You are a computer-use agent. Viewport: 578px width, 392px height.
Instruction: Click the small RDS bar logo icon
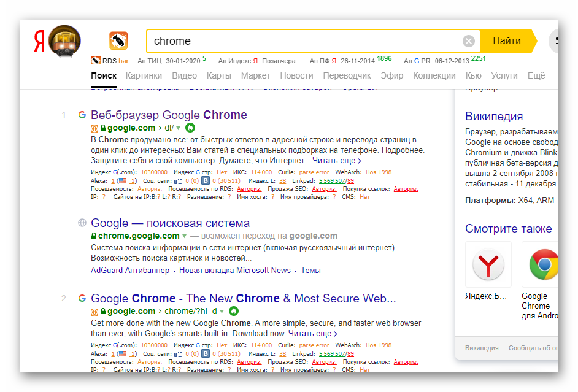pos(96,60)
